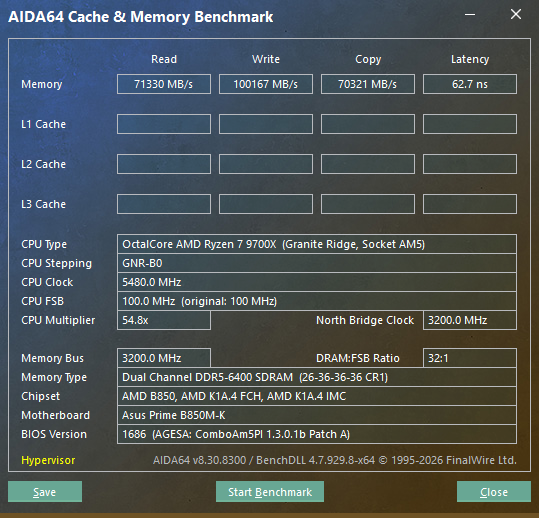Click the empty L1 Cache Read box

164,124
